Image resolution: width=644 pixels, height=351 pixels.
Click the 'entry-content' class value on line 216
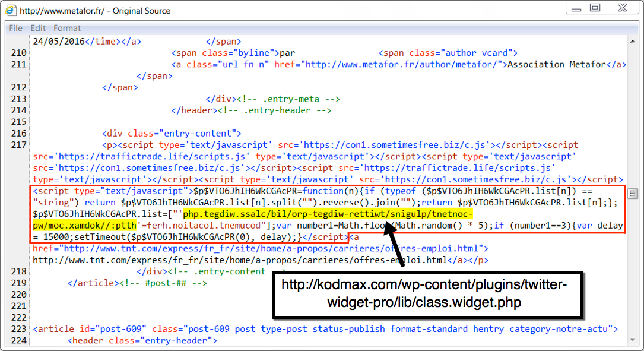(198, 134)
